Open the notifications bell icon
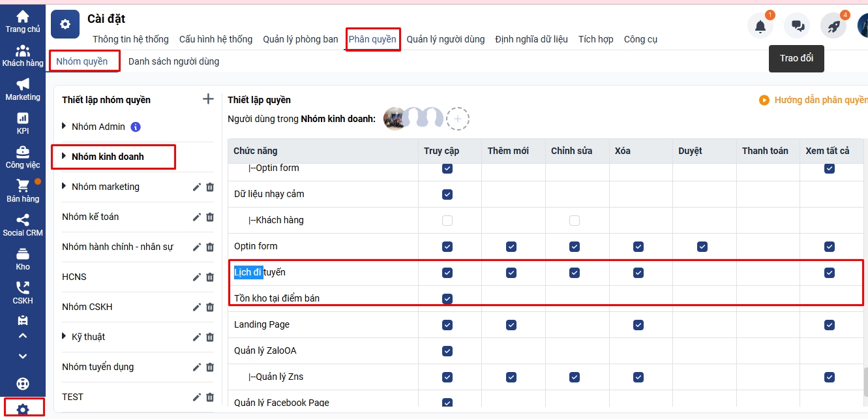The height and width of the screenshot is (419, 868). [x=760, y=26]
